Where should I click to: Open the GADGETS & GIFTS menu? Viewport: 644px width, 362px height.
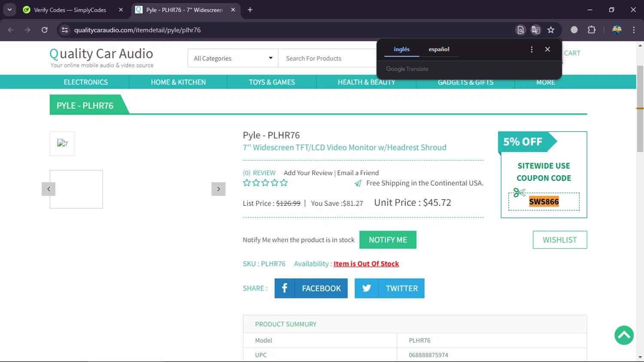coord(465,82)
